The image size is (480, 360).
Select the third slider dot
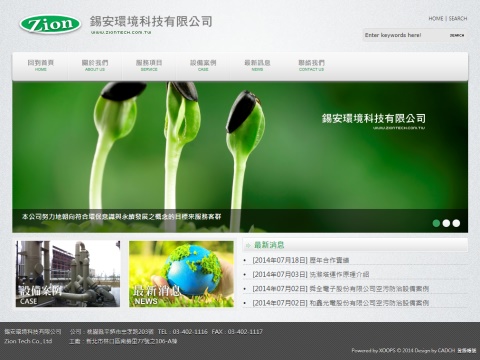click(x=456, y=223)
